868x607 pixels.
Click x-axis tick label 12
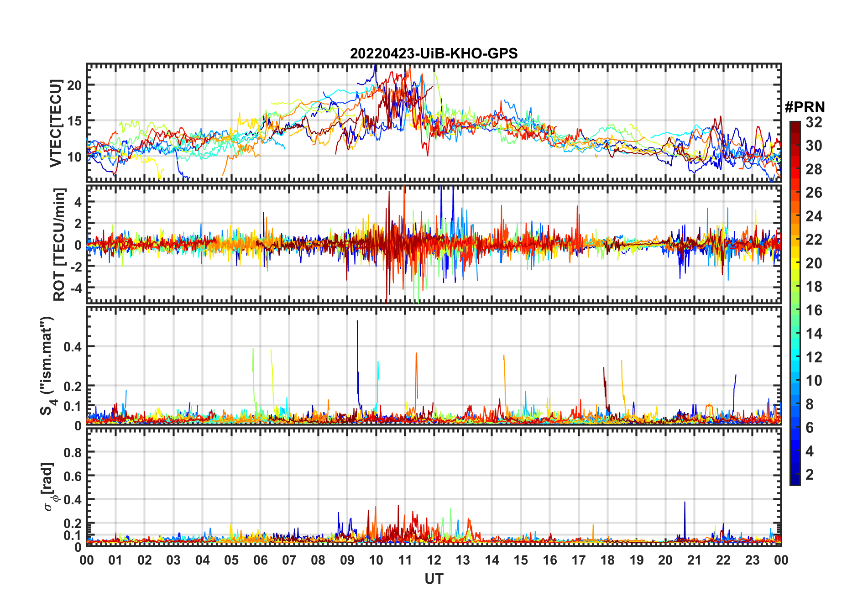434,560
